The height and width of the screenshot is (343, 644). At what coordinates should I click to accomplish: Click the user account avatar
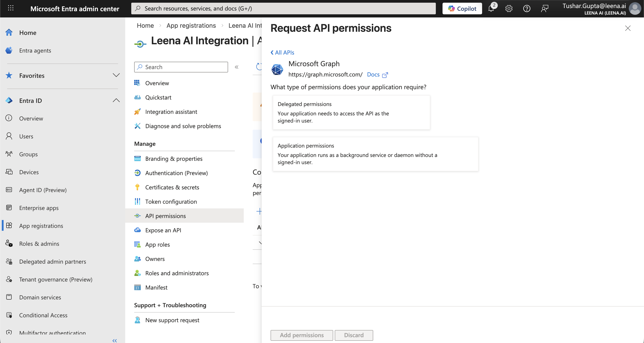(635, 8)
